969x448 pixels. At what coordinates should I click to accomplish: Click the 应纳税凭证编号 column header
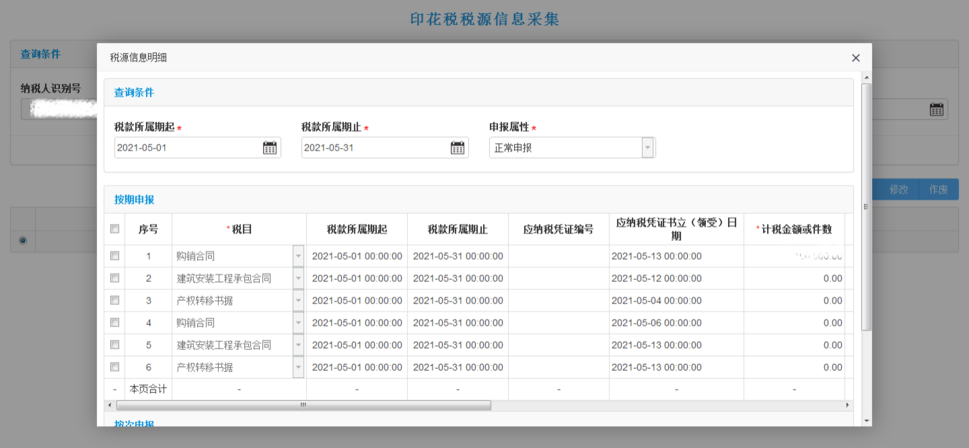coord(559,229)
